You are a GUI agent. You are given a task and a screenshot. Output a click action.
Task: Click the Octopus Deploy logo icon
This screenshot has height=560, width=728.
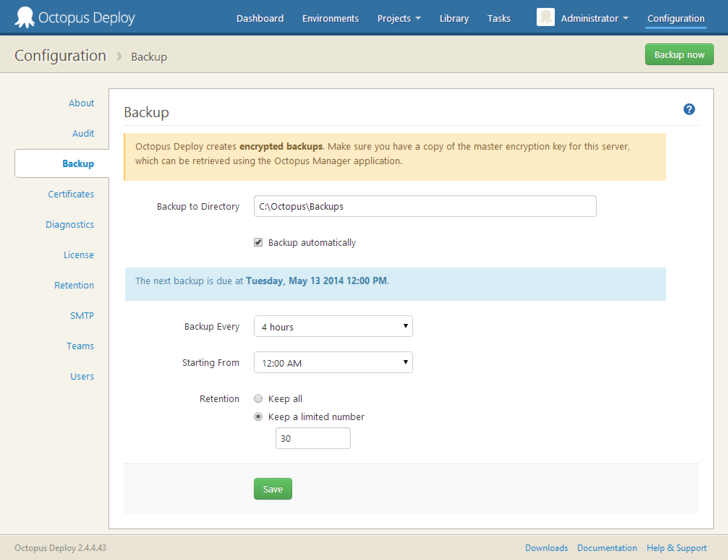[x=24, y=17]
